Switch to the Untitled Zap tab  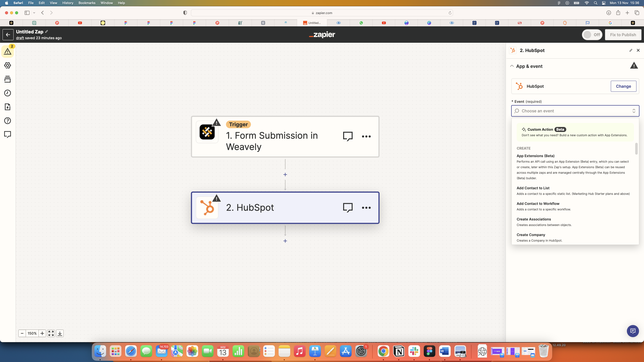(312, 23)
